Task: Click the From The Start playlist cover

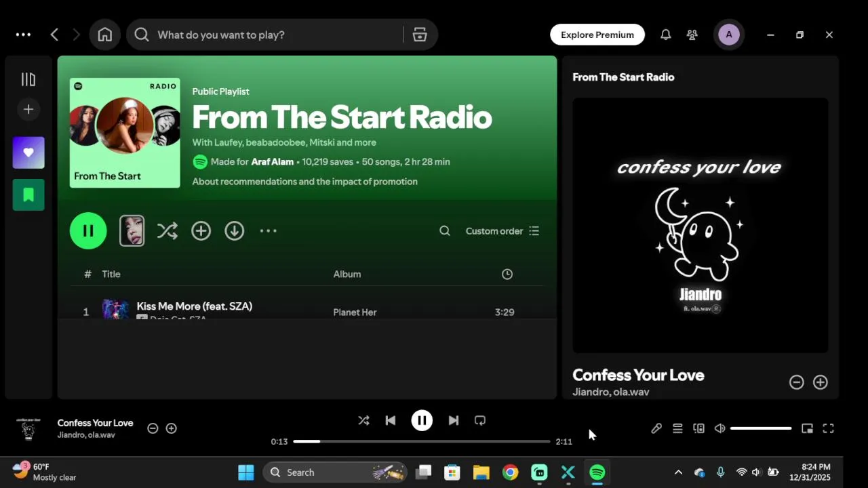Action: pos(125,133)
